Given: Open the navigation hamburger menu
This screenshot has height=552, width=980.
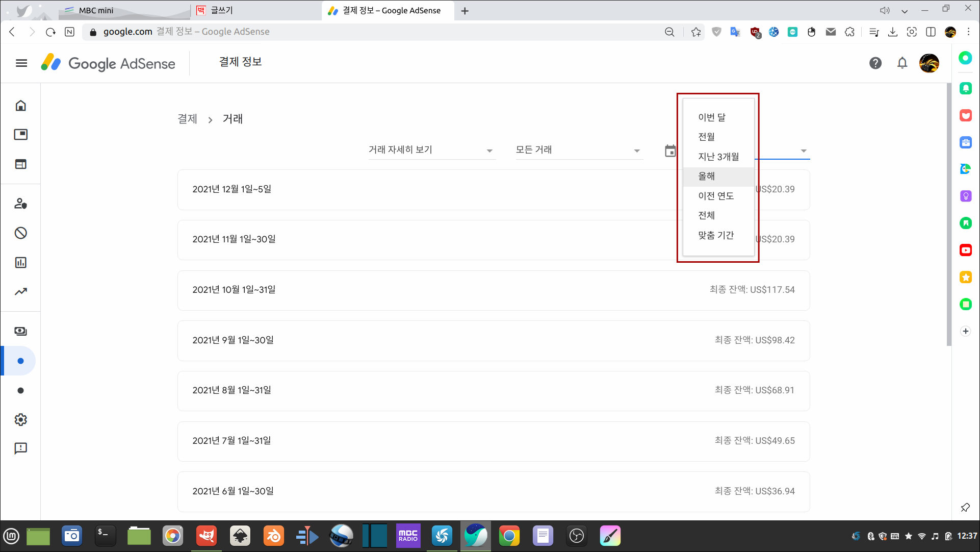Looking at the screenshot, I should tap(21, 63).
